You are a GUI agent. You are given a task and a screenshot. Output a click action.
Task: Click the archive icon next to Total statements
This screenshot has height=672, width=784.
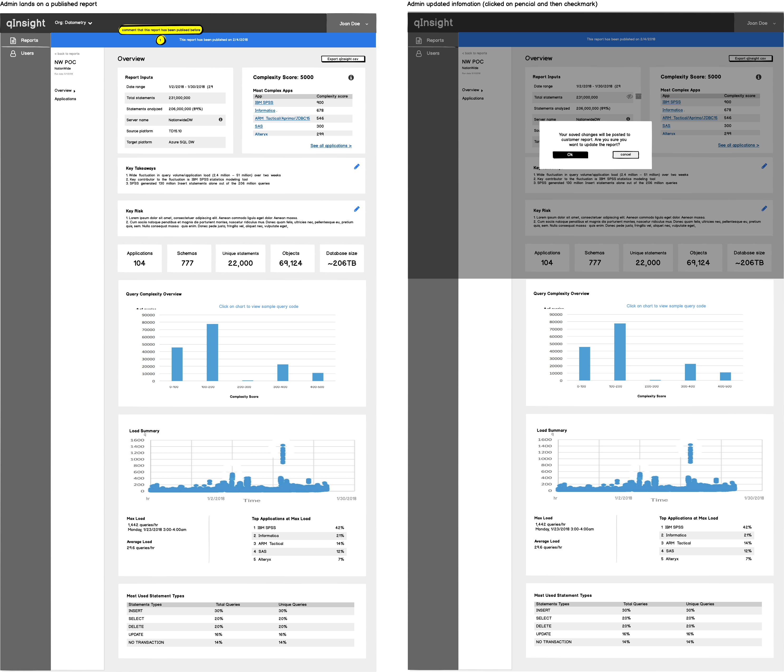click(639, 96)
